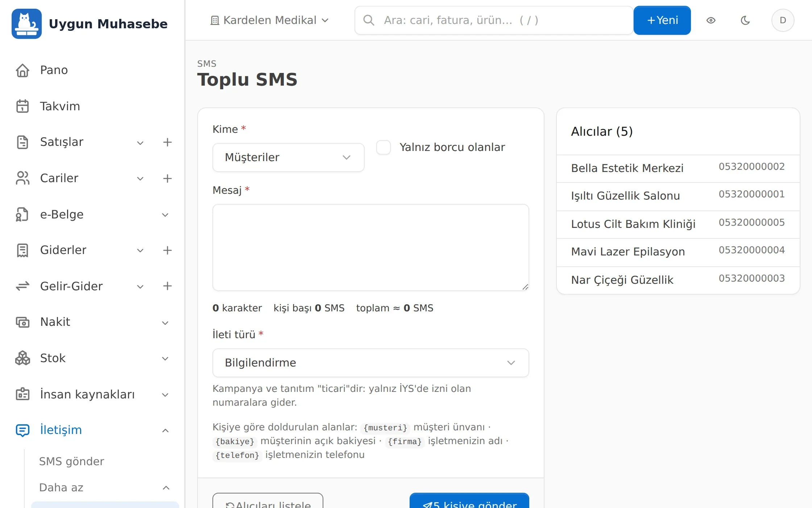The height and width of the screenshot is (508, 812).
Task: Toggle the eye visibility icon
Action: [x=711, y=20]
